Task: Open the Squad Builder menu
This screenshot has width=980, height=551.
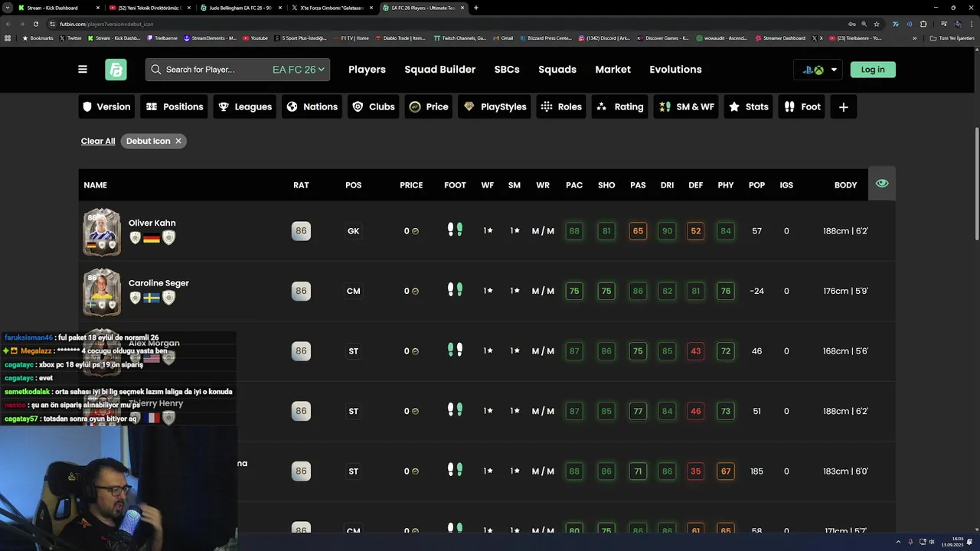Action: pyautogui.click(x=440, y=70)
